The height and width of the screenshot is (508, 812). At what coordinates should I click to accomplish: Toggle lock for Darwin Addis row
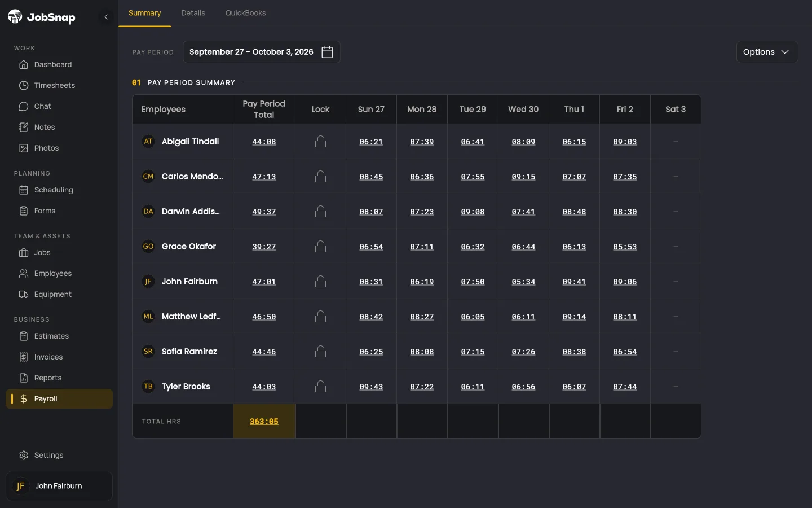pyautogui.click(x=320, y=212)
